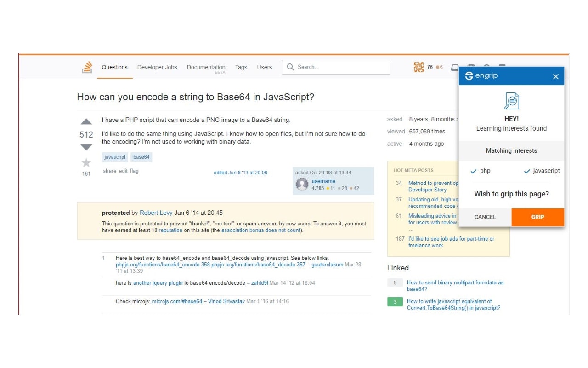Image resolution: width=588 pixels, height=368 pixels.
Task: Click the reputation 76 number in top bar
Action: point(430,67)
